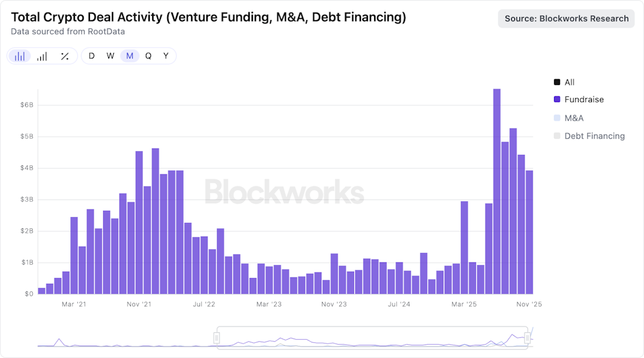The height and width of the screenshot is (358, 644).
Task: Click the Source: Blockworks Research button
Action: coord(567,18)
